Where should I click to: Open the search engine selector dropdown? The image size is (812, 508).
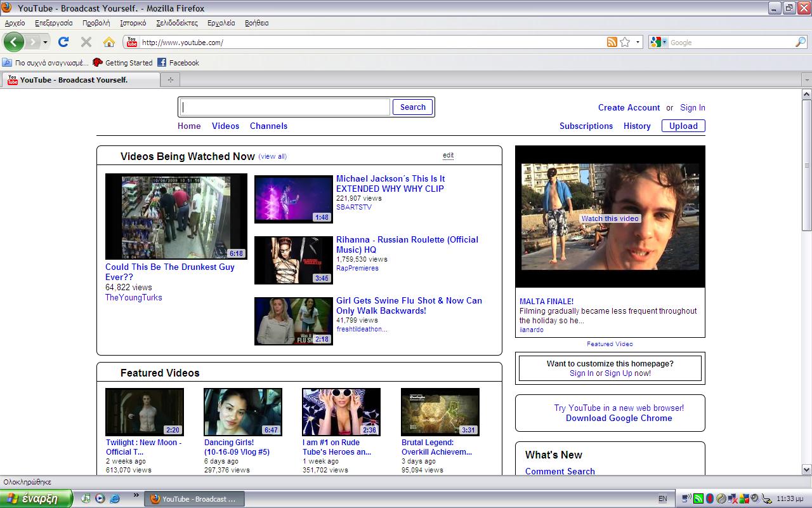(658, 43)
